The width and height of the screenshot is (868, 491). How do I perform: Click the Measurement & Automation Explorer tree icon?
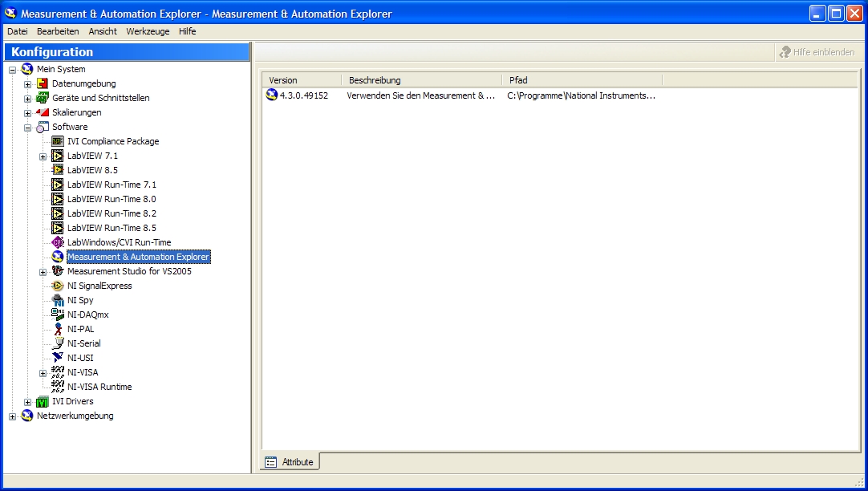[58, 256]
